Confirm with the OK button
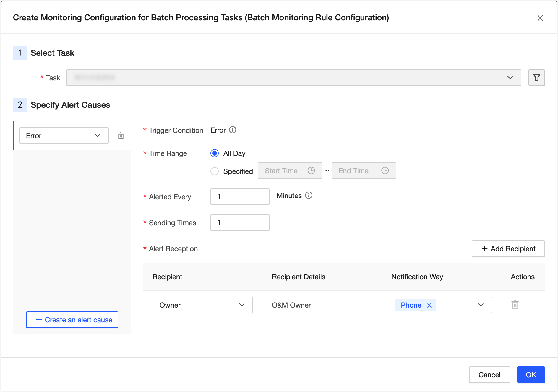This screenshot has height=392, width=558. (531, 375)
